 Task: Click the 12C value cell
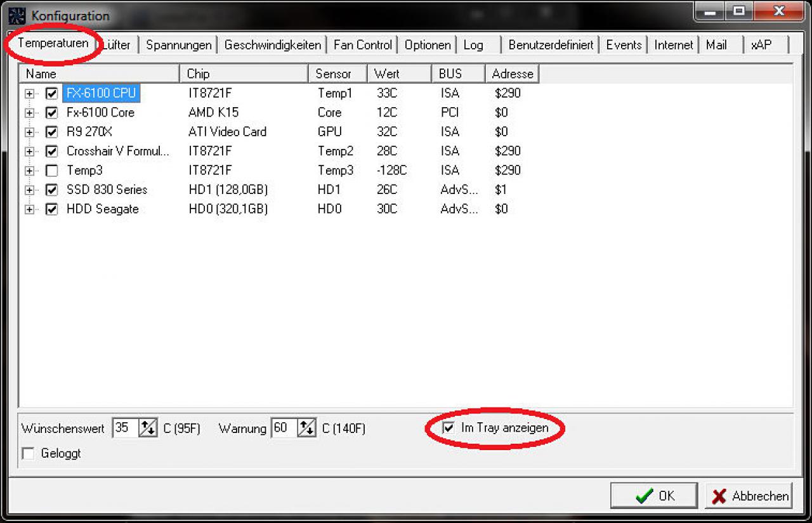[x=386, y=112]
